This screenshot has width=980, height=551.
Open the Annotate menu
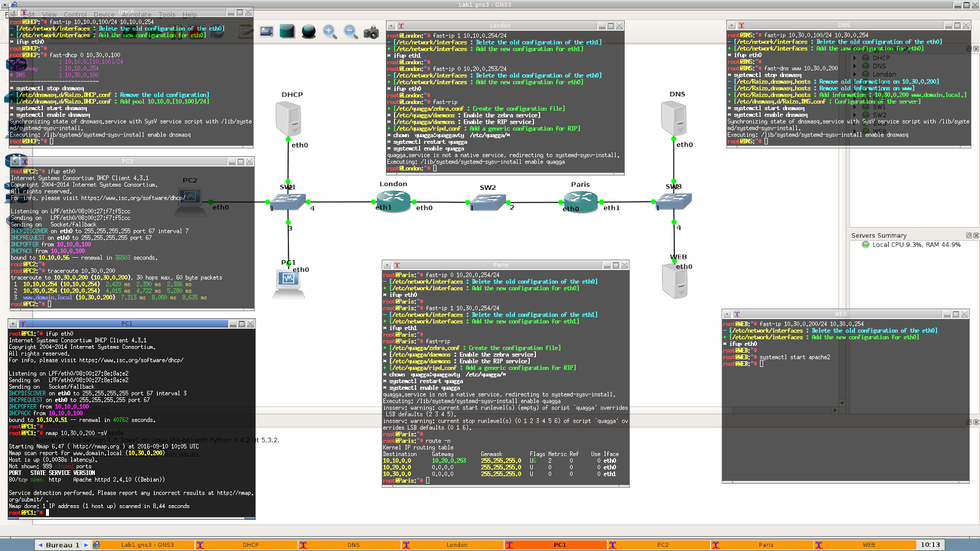click(136, 14)
